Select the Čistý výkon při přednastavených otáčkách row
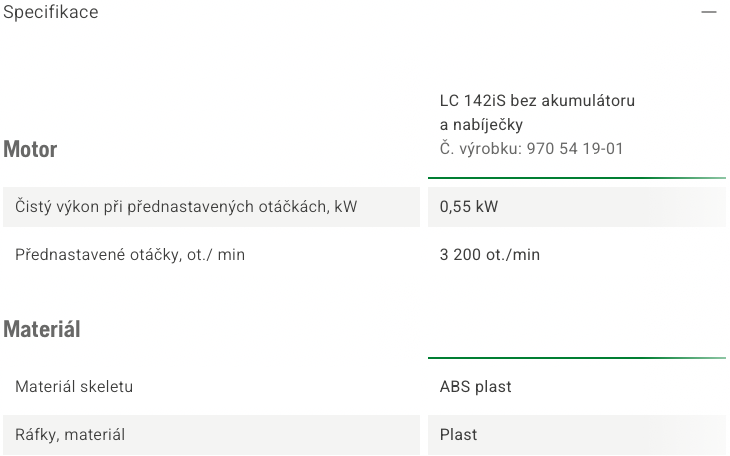 coord(211,207)
